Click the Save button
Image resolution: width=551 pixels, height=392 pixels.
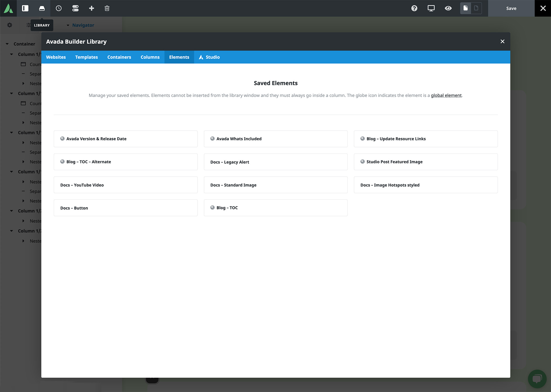pos(511,8)
